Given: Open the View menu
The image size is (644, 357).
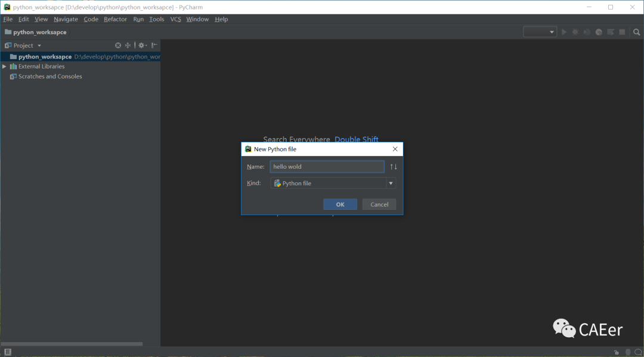Looking at the screenshot, I should tap(41, 19).
